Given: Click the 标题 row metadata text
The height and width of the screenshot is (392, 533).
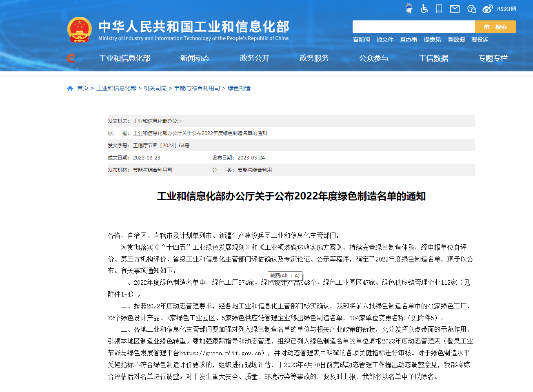Looking at the screenshot, I should [200, 133].
